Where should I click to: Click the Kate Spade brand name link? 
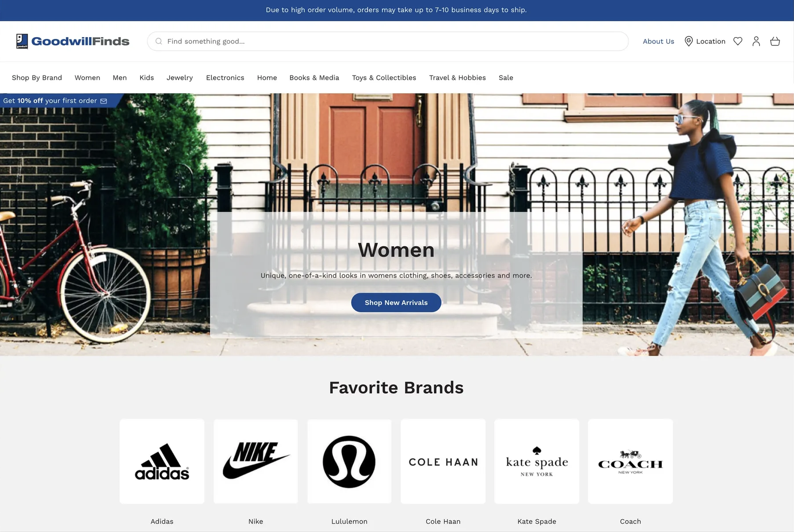pyautogui.click(x=537, y=521)
